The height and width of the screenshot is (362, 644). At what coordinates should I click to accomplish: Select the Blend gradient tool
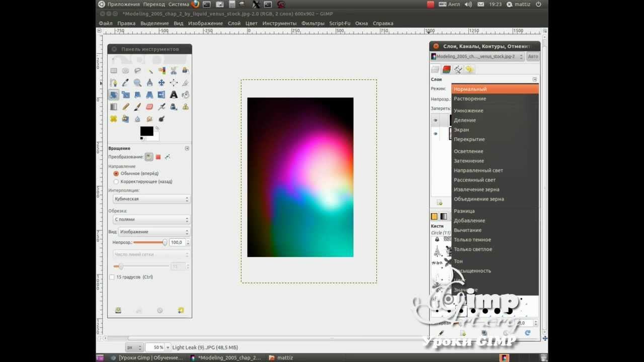click(114, 107)
